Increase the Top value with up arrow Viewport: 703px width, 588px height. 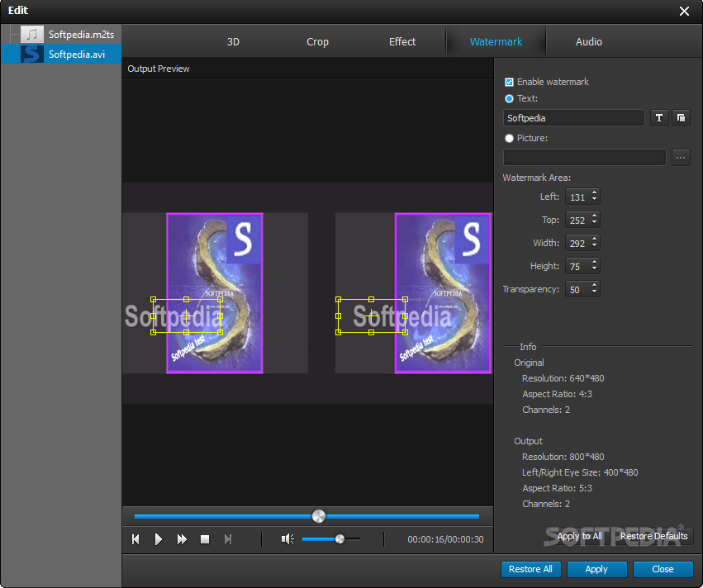pos(595,216)
